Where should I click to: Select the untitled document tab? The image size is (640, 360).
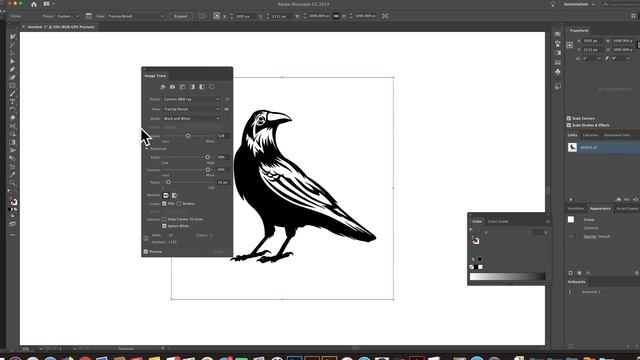[x=61, y=27]
